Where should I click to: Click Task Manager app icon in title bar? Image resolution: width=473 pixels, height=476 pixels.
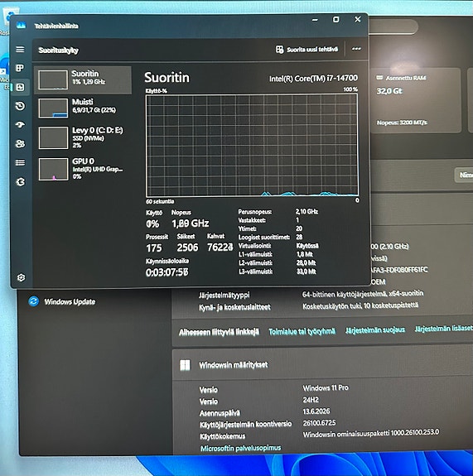[x=22, y=26]
